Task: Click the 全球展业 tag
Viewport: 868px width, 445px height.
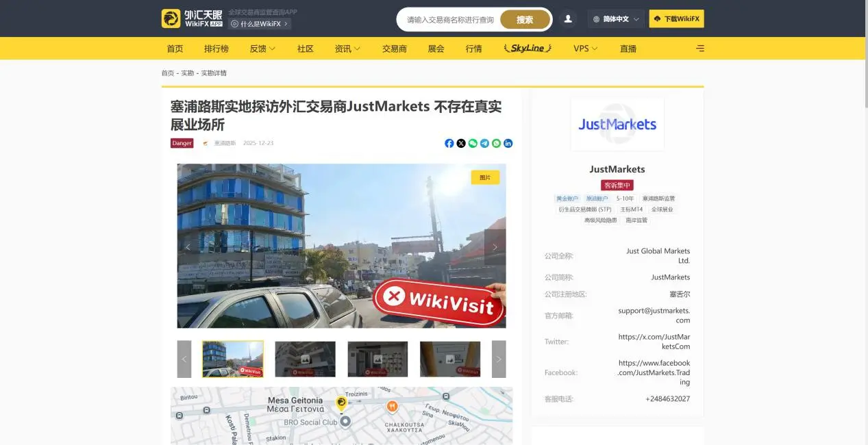Action: [x=662, y=209]
